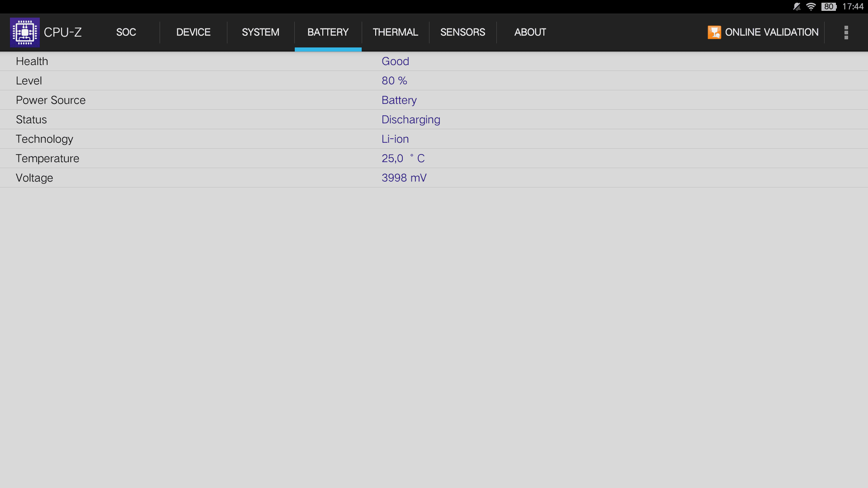Click the Discharging status value
Viewport: 868px width, 488px height.
(x=411, y=120)
